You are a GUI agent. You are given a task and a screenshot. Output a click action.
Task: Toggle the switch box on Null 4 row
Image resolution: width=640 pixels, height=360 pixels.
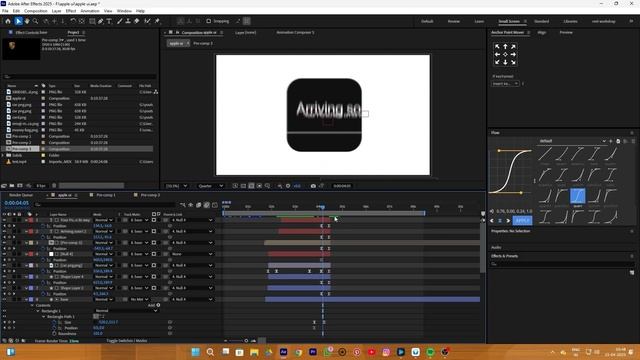(x=154, y=254)
